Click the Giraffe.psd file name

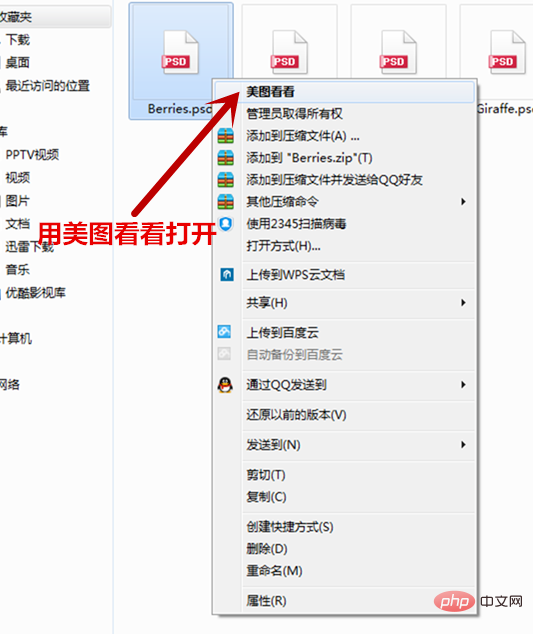[504, 109]
